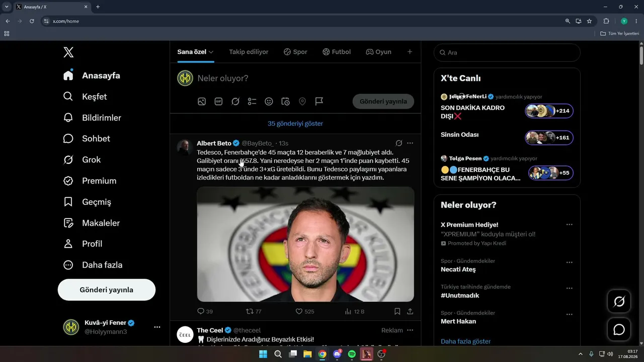Image resolution: width=644 pixels, height=362 pixels.
Task: Install the app using the address bar icon
Action: [x=579, y=21]
